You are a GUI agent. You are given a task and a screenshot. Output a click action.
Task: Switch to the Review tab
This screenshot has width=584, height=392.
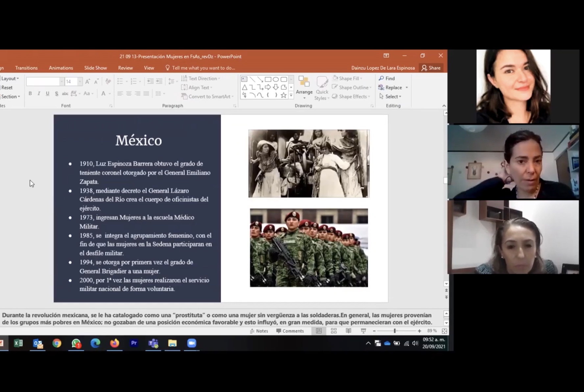tap(125, 68)
